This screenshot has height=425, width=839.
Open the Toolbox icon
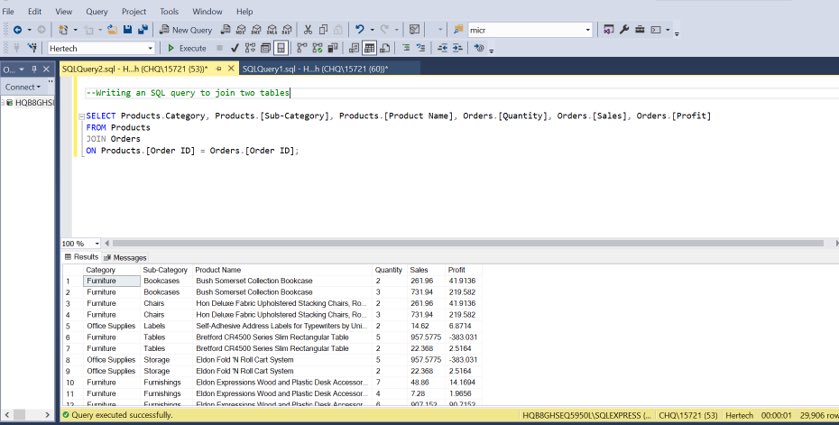pos(639,30)
